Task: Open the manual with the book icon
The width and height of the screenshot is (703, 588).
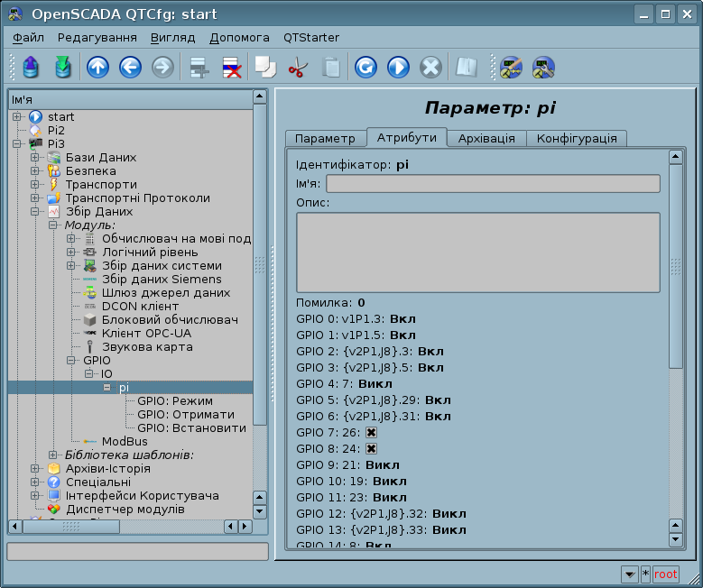Action: [466, 68]
